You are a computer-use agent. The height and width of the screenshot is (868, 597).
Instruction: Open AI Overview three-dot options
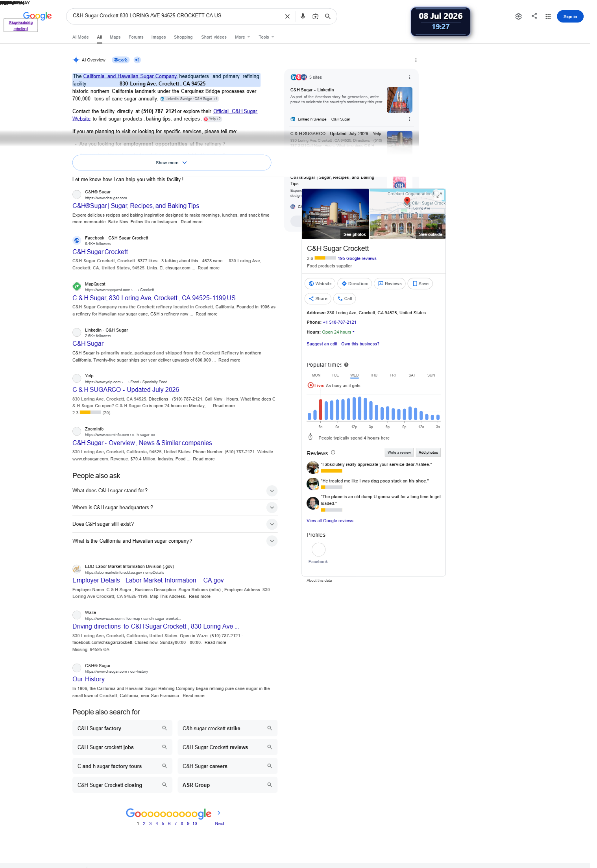point(416,60)
